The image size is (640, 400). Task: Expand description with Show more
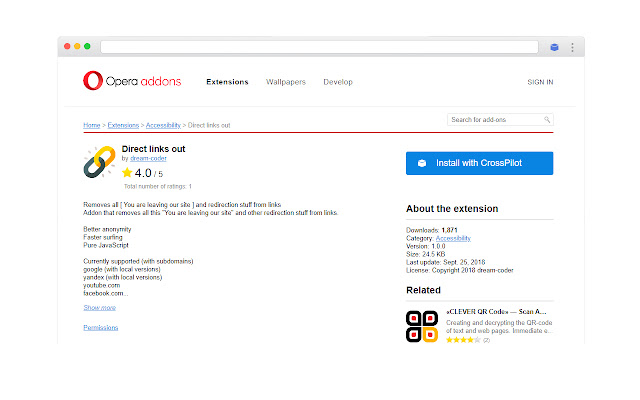[98, 308]
